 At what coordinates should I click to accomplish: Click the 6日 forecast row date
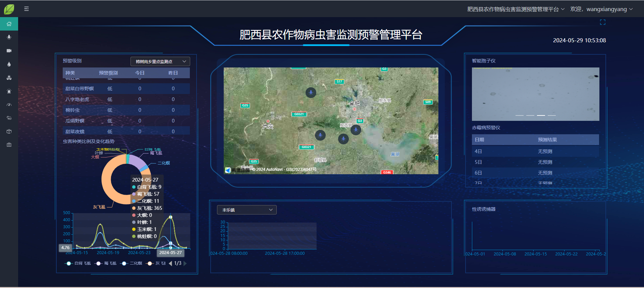[478, 173]
